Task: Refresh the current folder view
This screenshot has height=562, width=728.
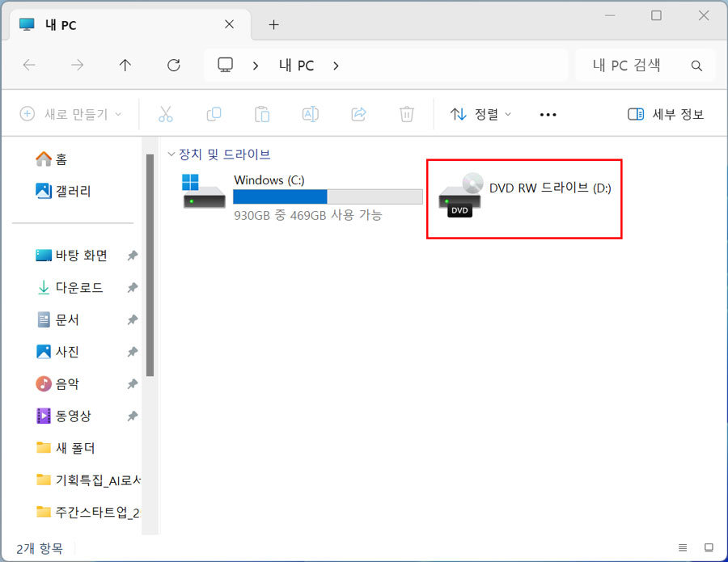Action: 173,65
